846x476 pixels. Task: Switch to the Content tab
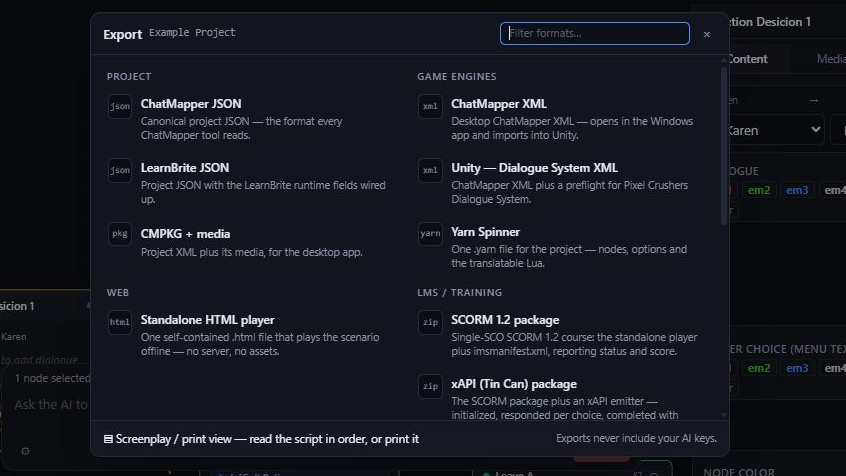[x=748, y=59]
